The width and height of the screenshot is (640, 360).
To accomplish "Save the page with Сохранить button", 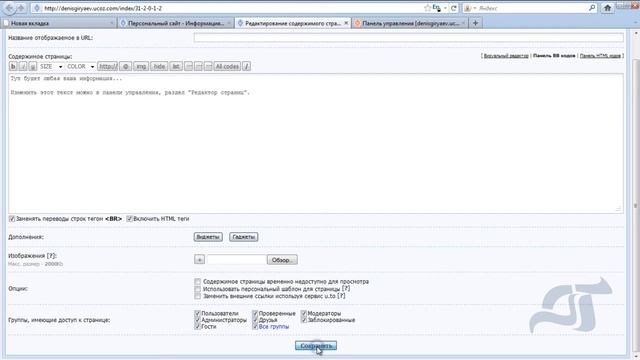I will click(x=316, y=346).
